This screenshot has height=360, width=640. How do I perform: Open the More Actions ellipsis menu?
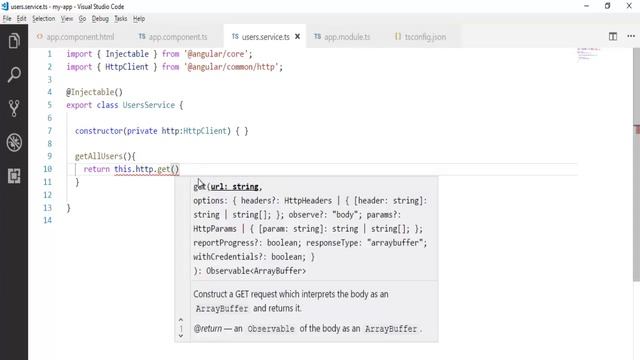[x=631, y=36]
